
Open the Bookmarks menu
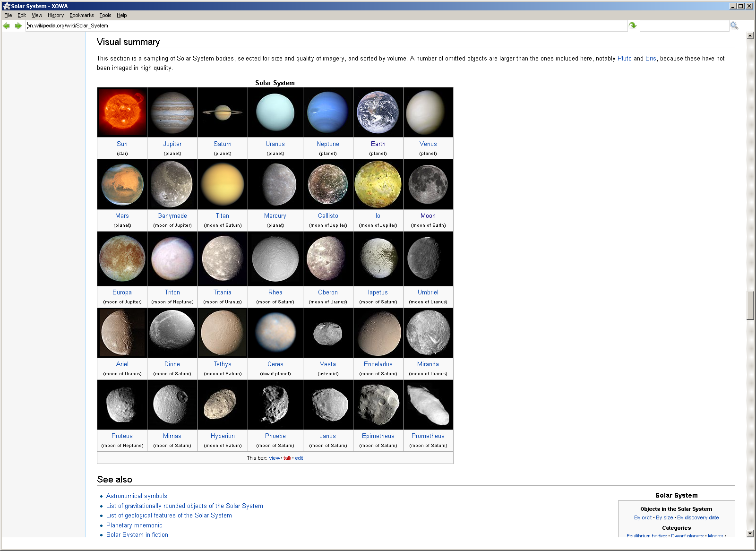pos(81,15)
